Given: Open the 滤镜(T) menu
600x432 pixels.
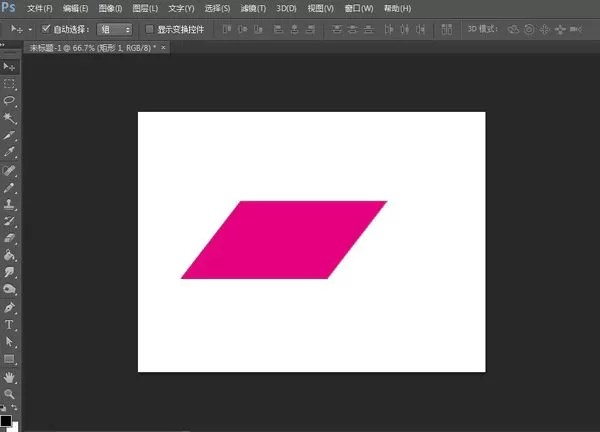Looking at the screenshot, I should [x=253, y=8].
